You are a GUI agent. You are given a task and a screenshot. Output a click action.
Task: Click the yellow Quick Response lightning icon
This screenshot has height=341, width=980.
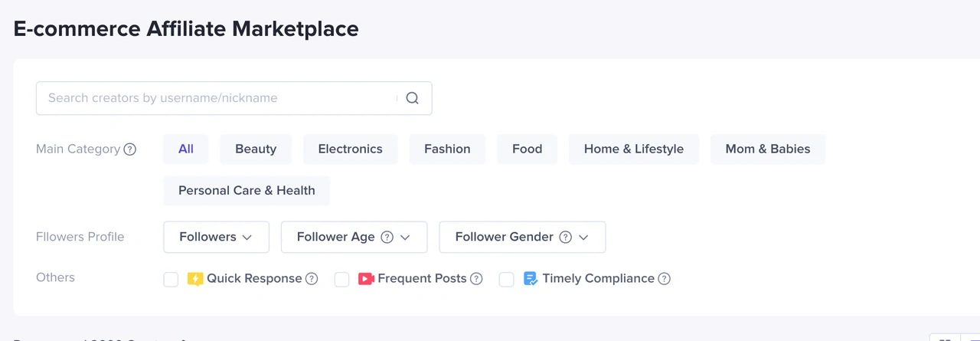(195, 279)
